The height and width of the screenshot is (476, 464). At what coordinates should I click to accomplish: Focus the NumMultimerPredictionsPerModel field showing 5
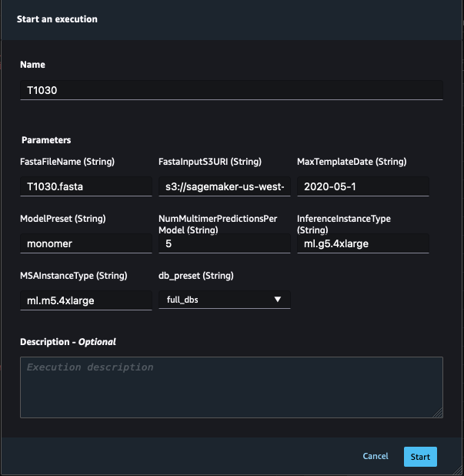[225, 243]
